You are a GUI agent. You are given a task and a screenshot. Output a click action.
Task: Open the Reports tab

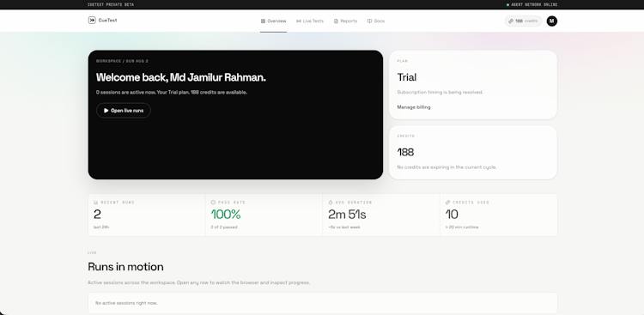coord(345,21)
